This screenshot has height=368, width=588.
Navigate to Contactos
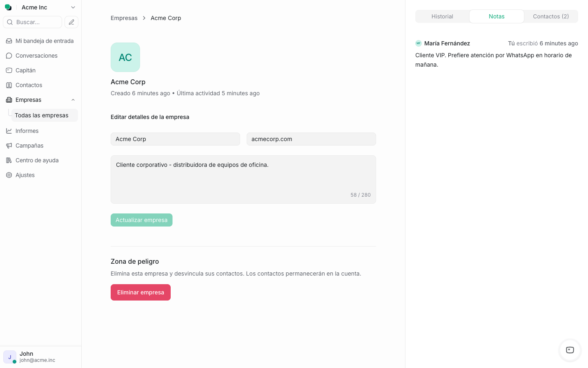click(40, 85)
